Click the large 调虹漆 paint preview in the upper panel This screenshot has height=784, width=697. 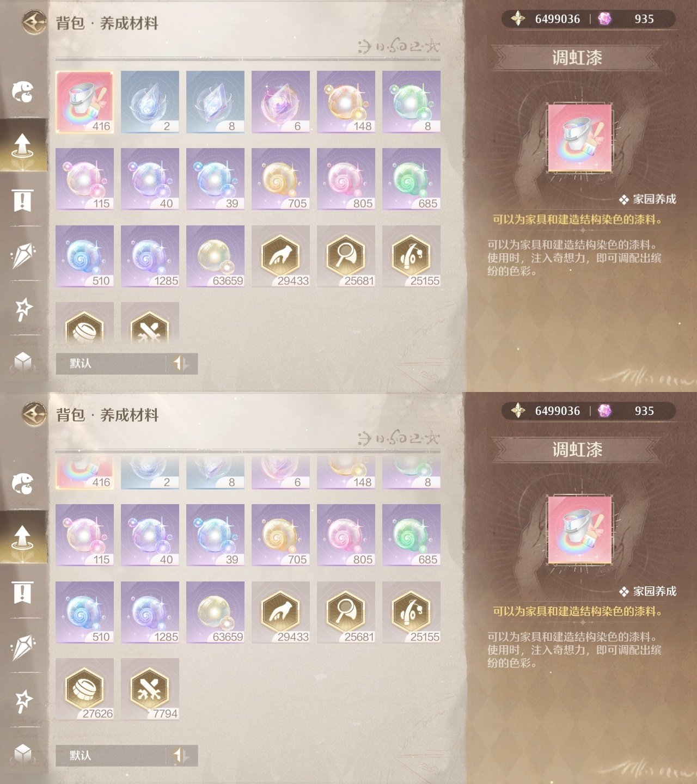pyautogui.click(x=580, y=138)
